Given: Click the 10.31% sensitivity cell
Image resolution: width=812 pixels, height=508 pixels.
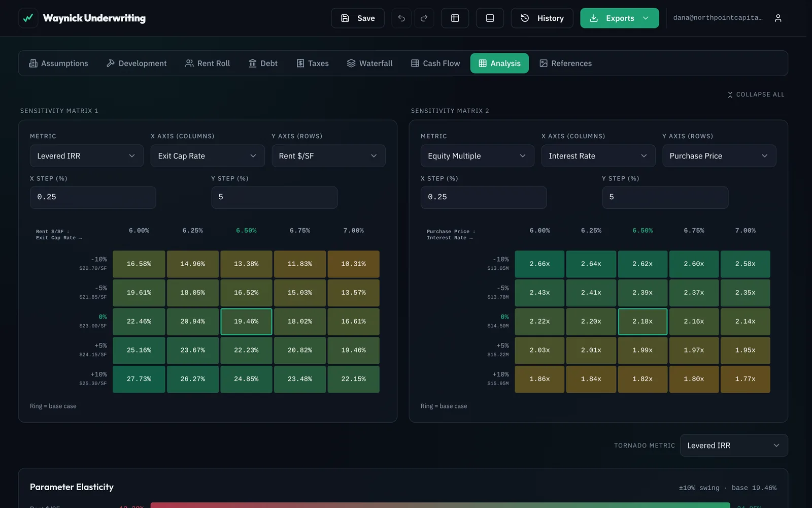Looking at the screenshot, I should click(354, 264).
